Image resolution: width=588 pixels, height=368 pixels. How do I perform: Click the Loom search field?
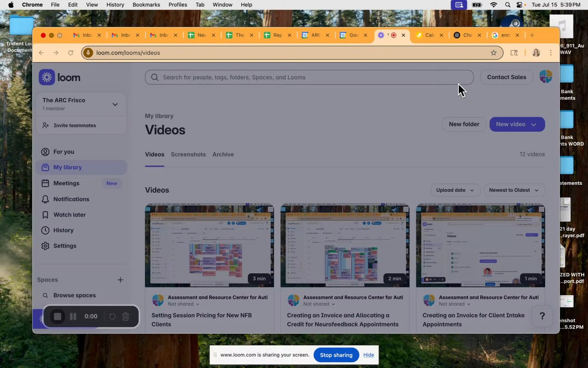pos(309,77)
